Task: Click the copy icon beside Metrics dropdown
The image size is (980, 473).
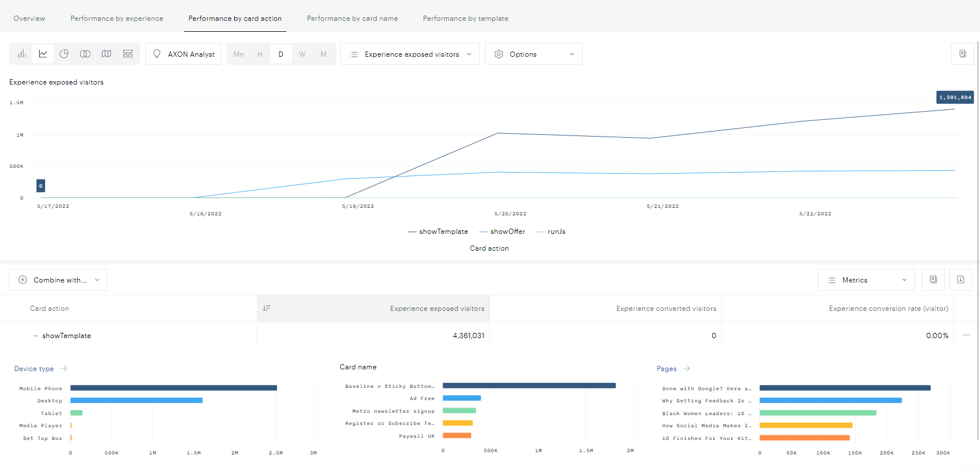Action: pos(933,280)
